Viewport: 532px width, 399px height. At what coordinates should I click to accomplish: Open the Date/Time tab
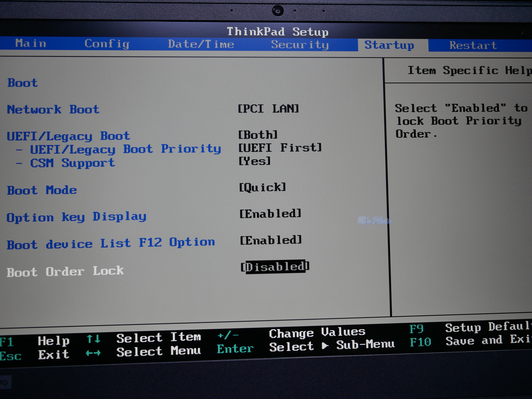pyautogui.click(x=201, y=44)
